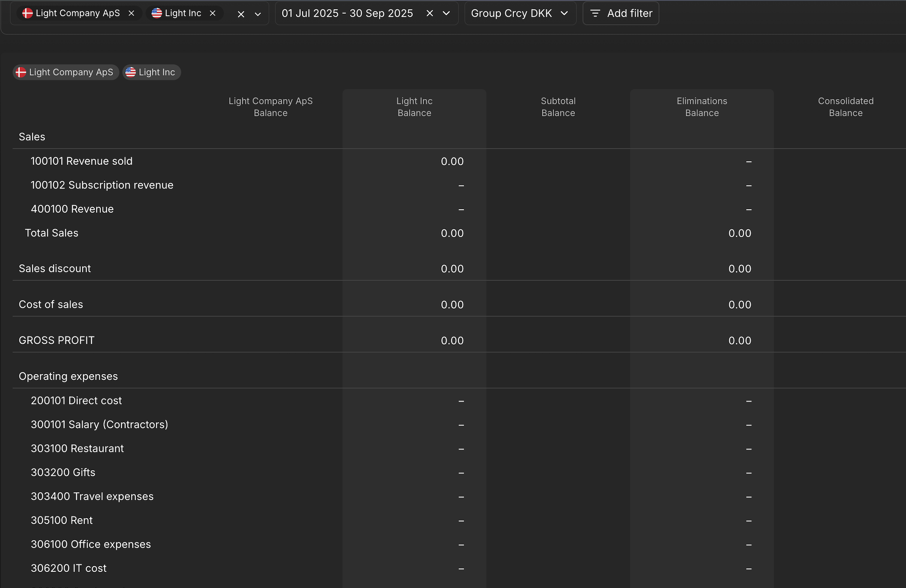The height and width of the screenshot is (588, 906).
Task: Clear the date range filter
Action: click(x=430, y=13)
